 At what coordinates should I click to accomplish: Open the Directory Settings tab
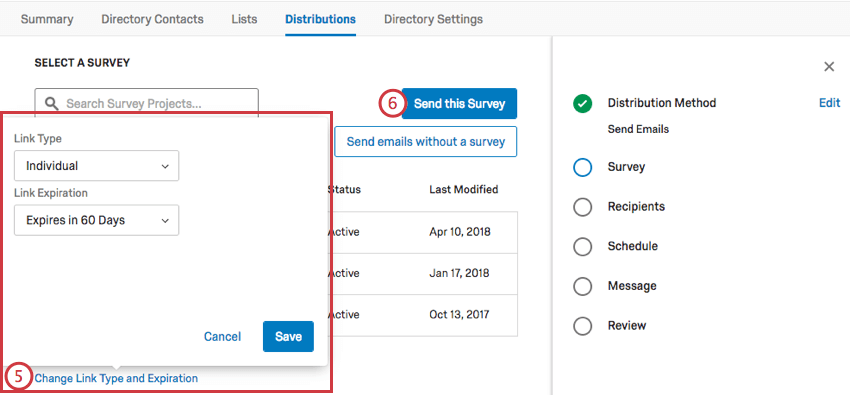tap(433, 20)
